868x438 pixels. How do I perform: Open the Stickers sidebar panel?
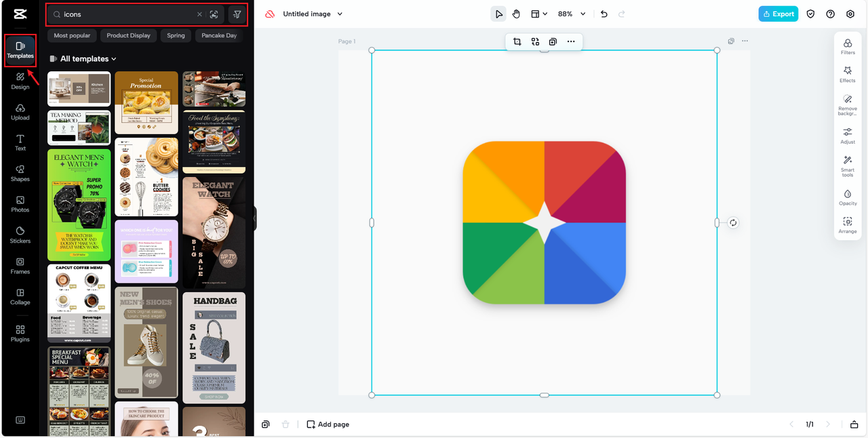click(x=20, y=235)
